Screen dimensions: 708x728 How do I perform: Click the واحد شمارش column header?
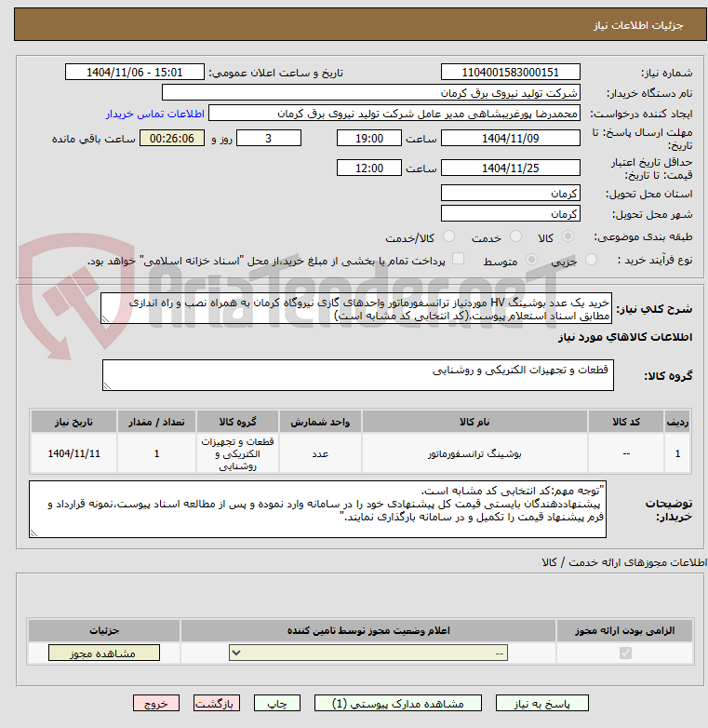click(x=320, y=422)
